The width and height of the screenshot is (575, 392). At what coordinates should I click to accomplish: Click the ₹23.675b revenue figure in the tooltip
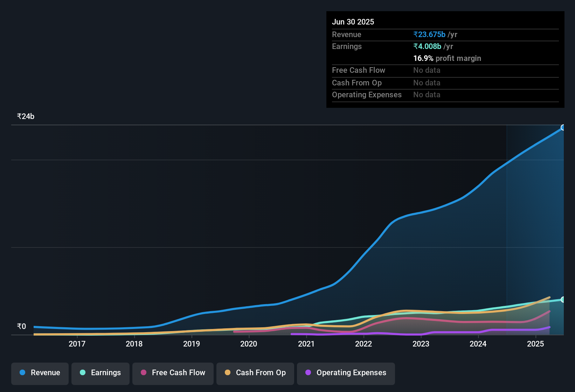[429, 34]
